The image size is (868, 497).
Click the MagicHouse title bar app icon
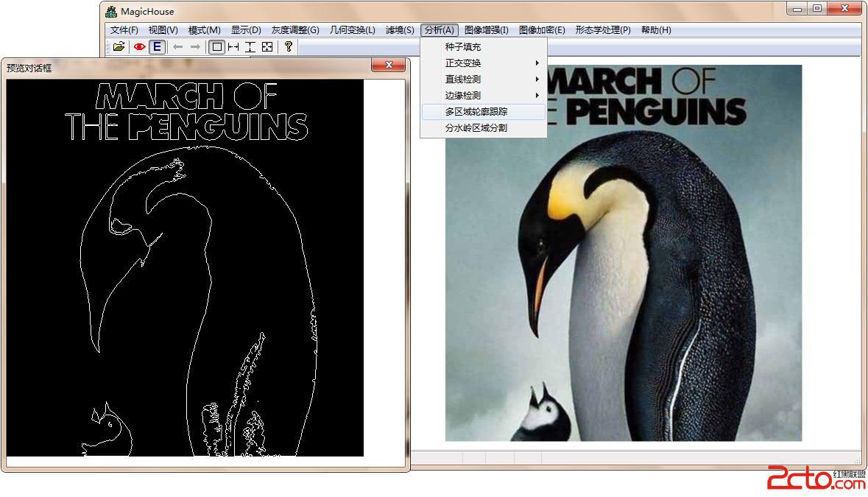click(x=111, y=11)
